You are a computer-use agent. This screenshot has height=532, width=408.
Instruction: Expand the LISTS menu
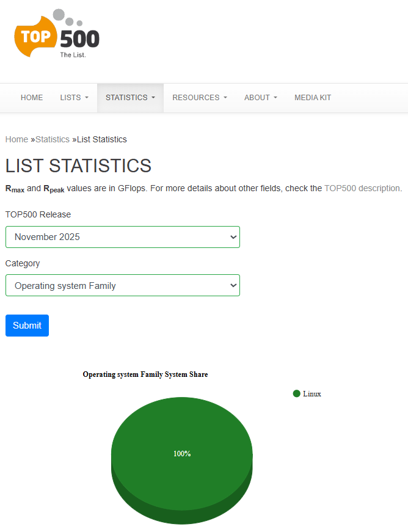[x=74, y=98]
